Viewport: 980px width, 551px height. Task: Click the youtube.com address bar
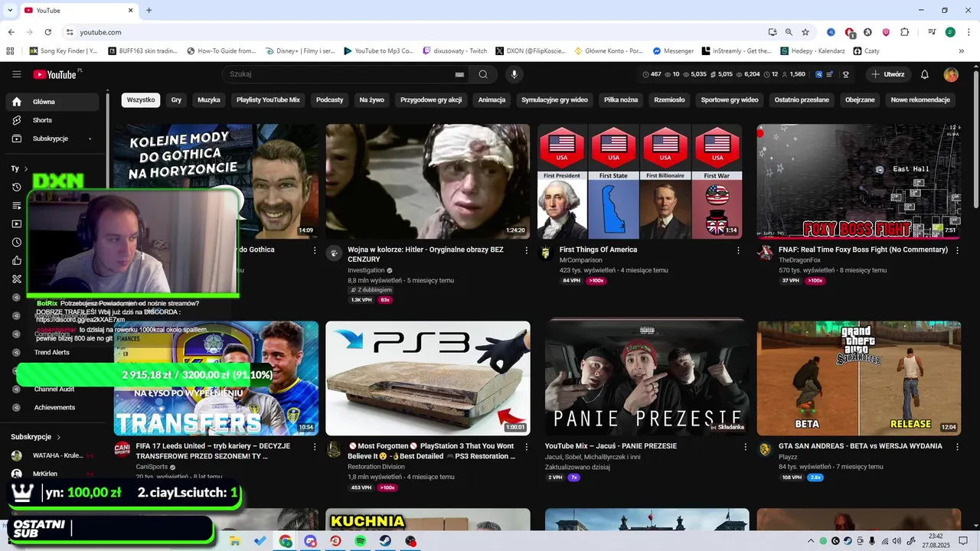click(413, 32)
